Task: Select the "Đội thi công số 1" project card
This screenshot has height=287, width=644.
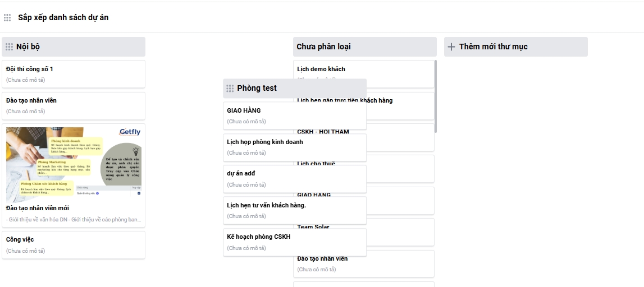Action: (x=74, y=74)
